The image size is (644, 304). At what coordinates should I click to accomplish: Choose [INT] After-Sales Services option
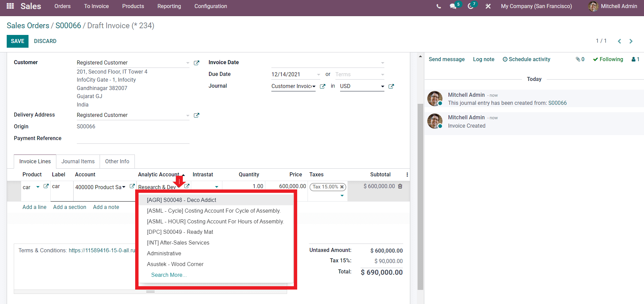216,243
